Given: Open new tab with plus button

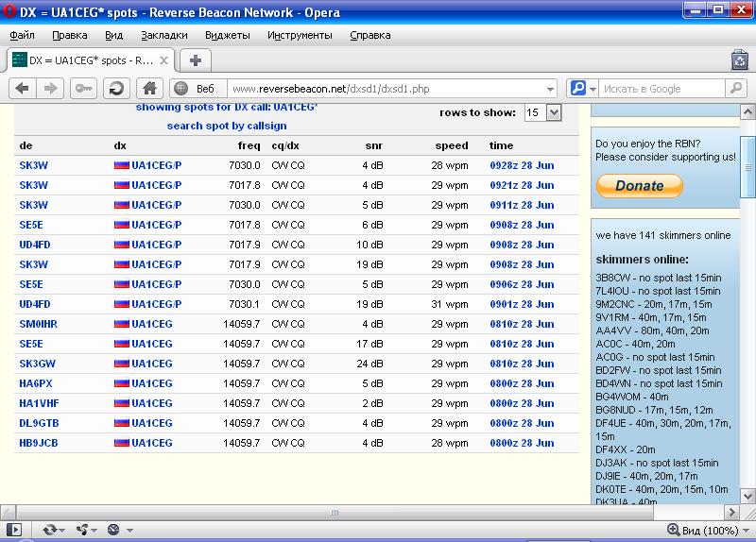Looking at the screenshot, I should pos(196,59).
